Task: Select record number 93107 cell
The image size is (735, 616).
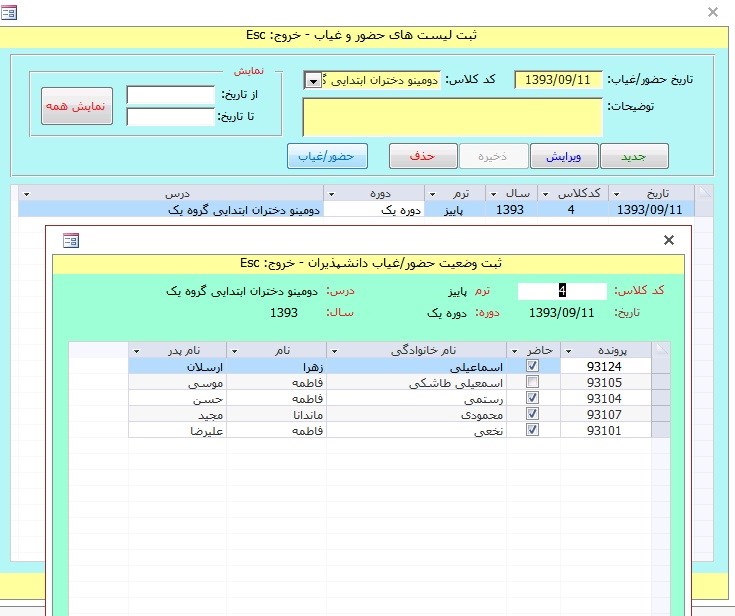Action: 605,414
